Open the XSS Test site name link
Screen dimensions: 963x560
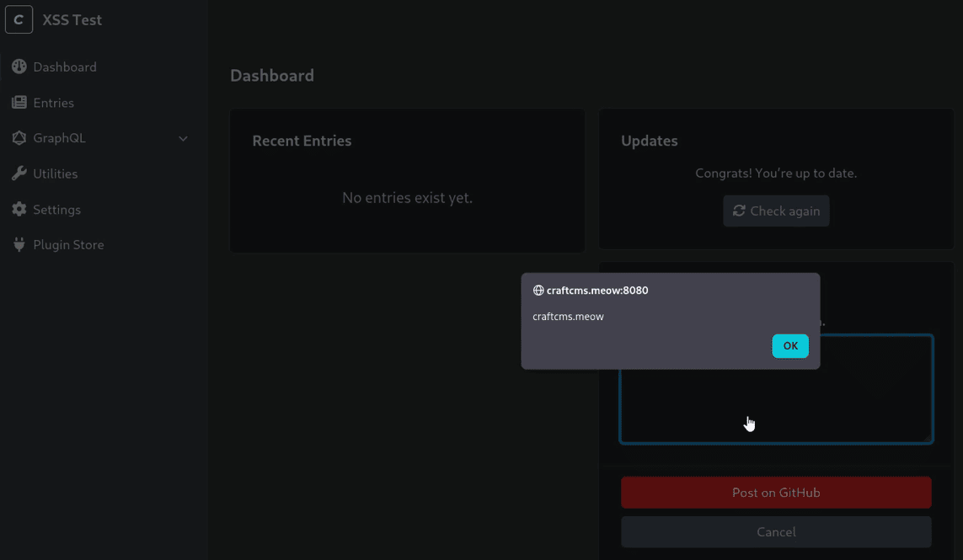(72, 19)
